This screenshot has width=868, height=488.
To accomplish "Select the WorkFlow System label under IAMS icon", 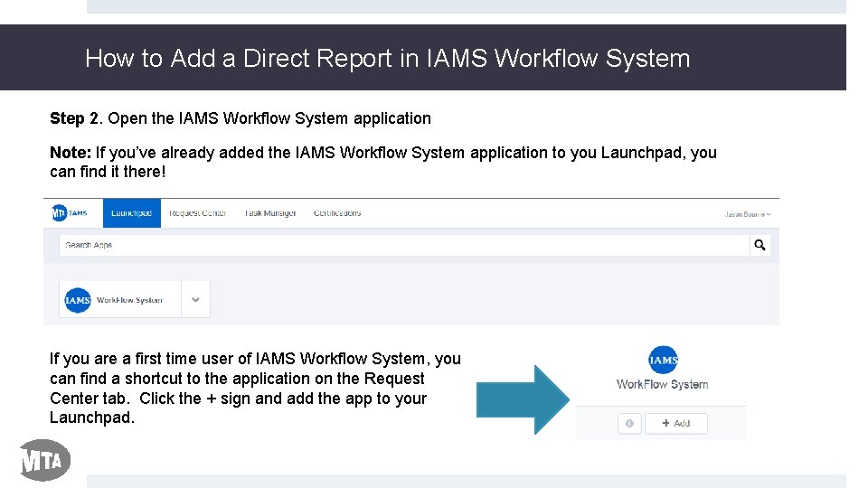I will 662,384.
